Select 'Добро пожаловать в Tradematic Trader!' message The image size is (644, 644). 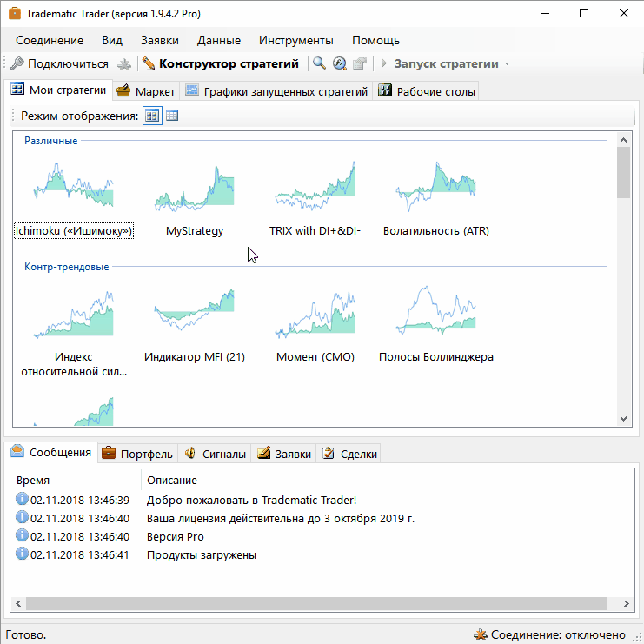[251, 501]
